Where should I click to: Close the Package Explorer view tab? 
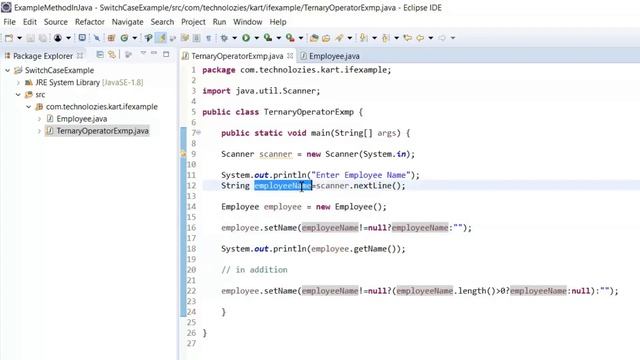tap(80, 56)
